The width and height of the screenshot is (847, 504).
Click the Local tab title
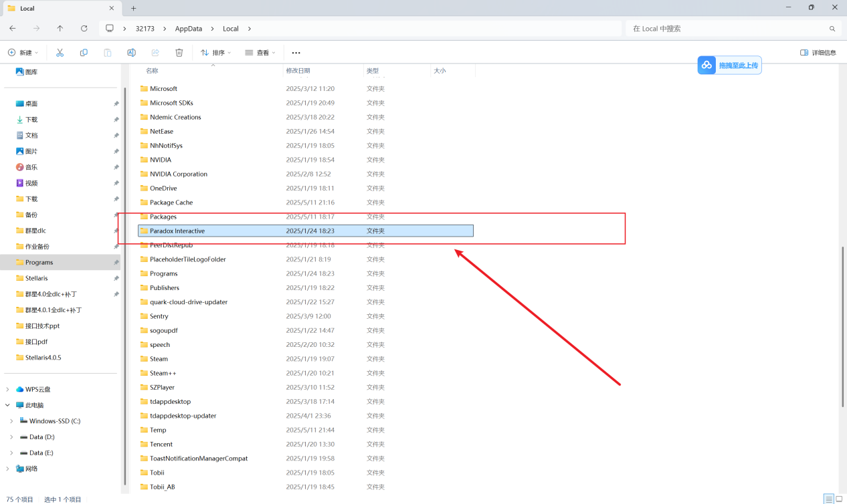click(27, 8)
